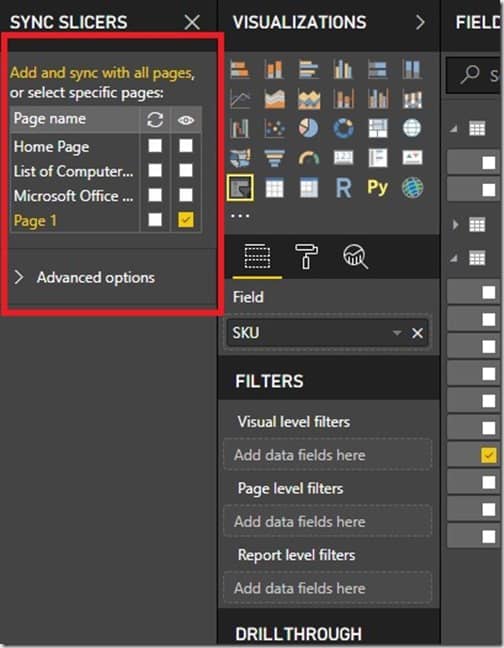
Task: Choose the line chart visualization
Action: 240,99
